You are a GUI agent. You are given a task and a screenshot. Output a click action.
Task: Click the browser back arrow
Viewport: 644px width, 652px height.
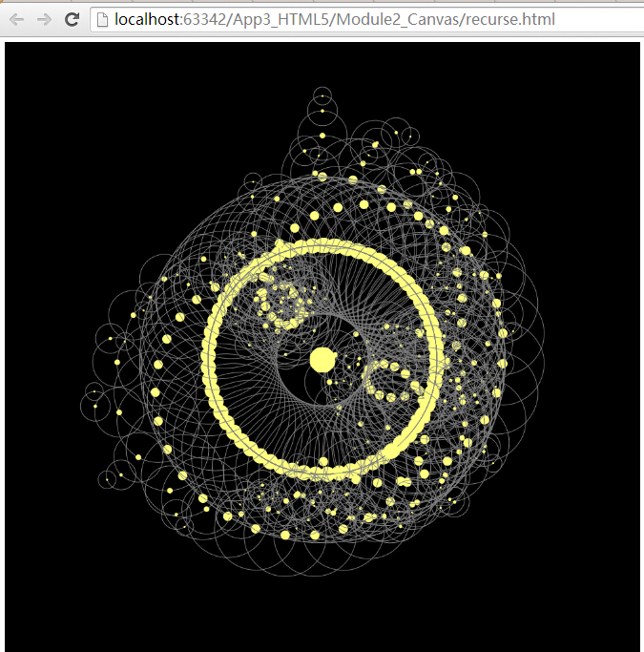(x=16, y=19)
